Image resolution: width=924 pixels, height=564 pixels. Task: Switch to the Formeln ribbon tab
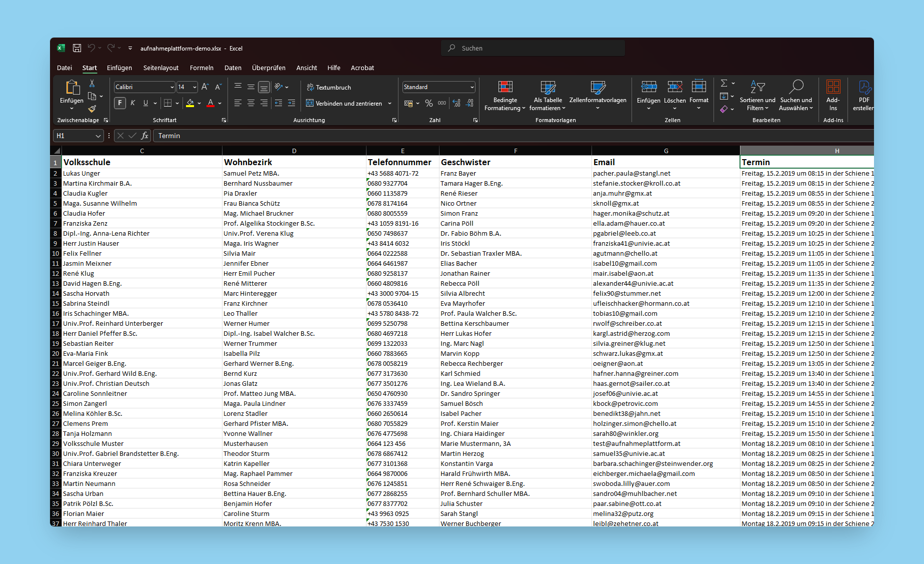coord(201,68)
